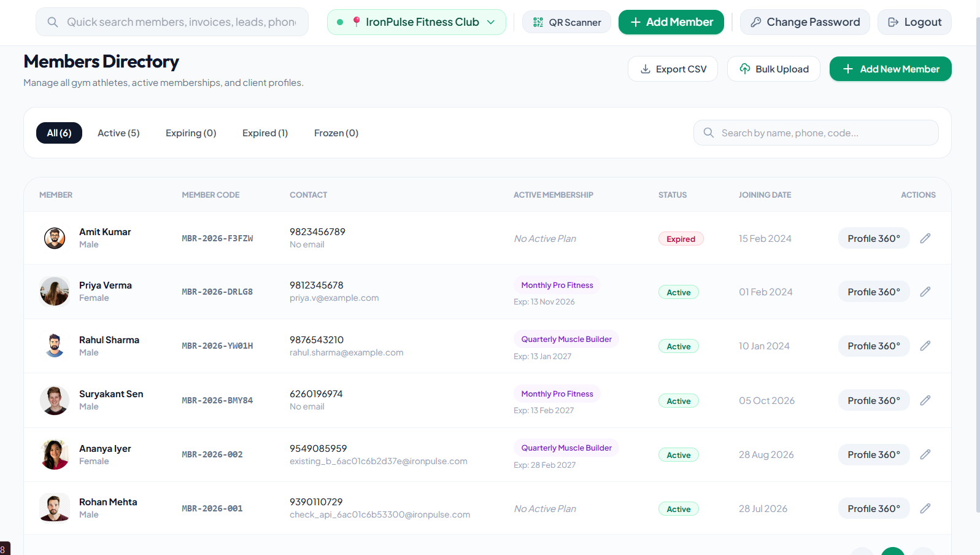Edit Priya Verma using pencil icon
The width and height of the screenshot is (980, 555).
925,292
